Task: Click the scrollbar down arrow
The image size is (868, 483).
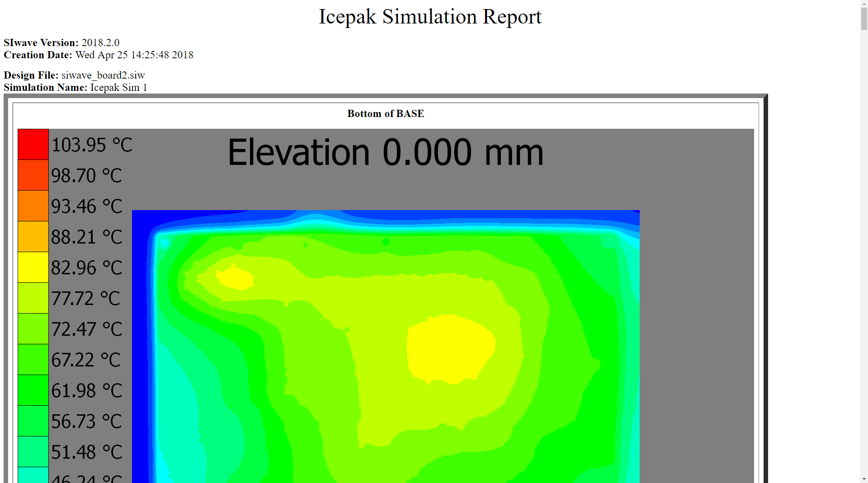Action: pyautogui.click(x=864, y=479)
